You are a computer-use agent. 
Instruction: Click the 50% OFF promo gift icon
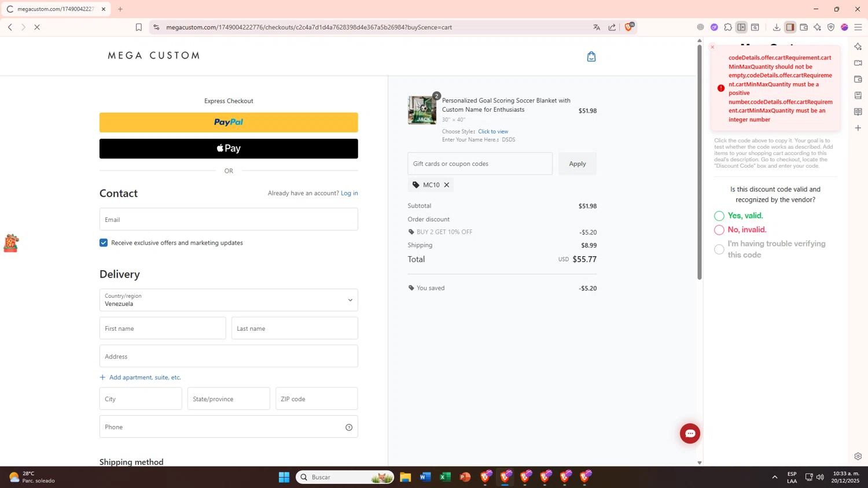tap(11, 243)
